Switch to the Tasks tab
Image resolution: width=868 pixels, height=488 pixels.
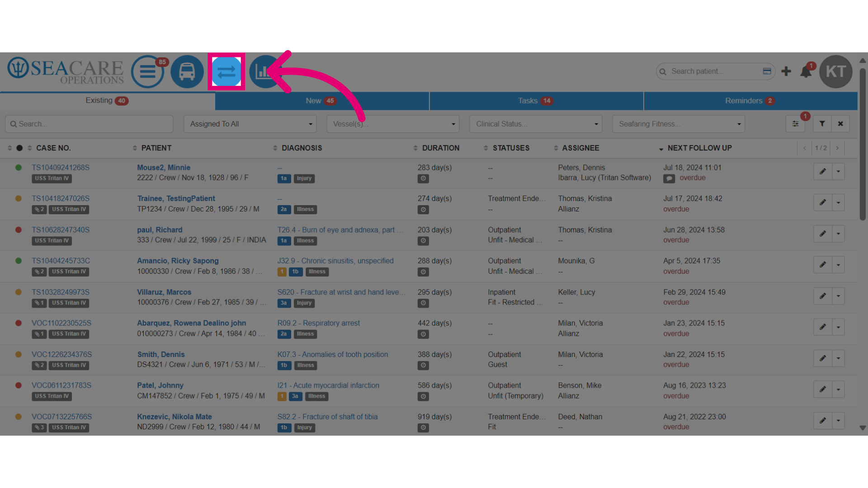tap(536, 101)
